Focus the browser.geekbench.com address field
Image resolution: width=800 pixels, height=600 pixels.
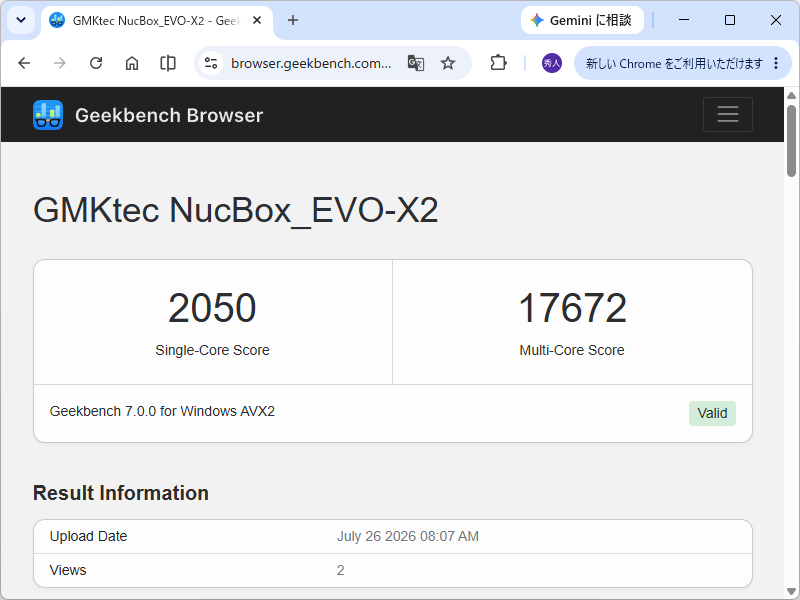[311, 63]
